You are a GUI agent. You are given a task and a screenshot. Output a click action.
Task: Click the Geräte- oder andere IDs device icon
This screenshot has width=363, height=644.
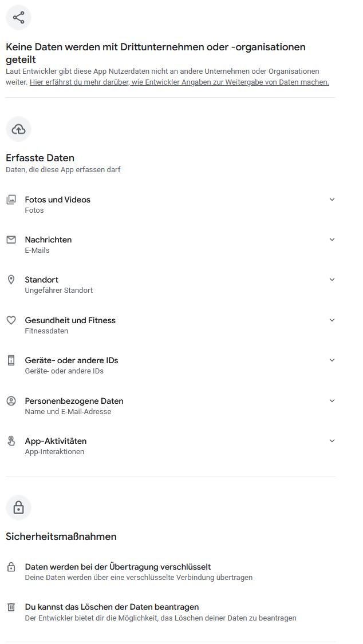(11, 360)
